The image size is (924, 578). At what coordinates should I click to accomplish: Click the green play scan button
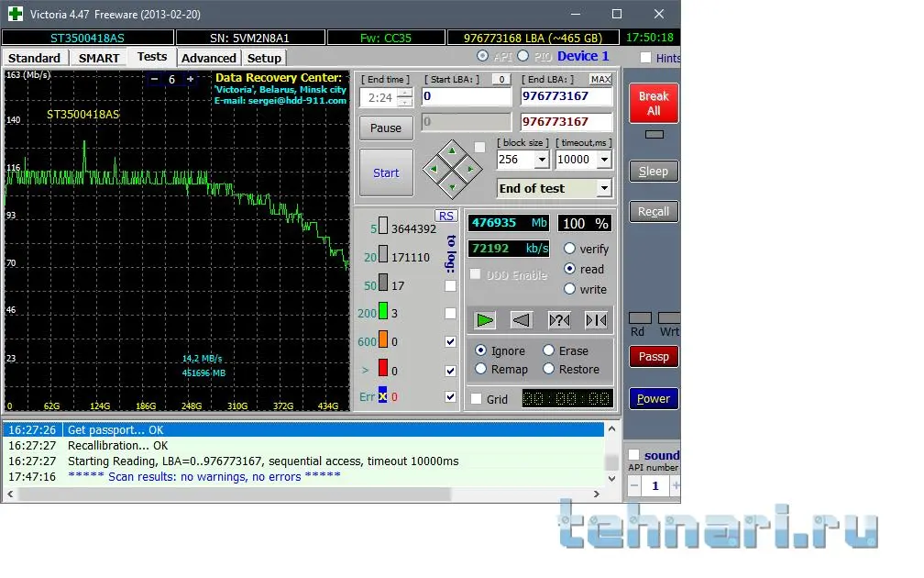485,320
